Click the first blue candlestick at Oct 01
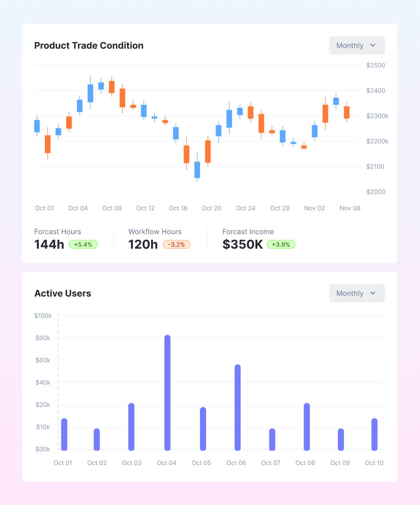420x505 pixels. [x=37, y=126]
